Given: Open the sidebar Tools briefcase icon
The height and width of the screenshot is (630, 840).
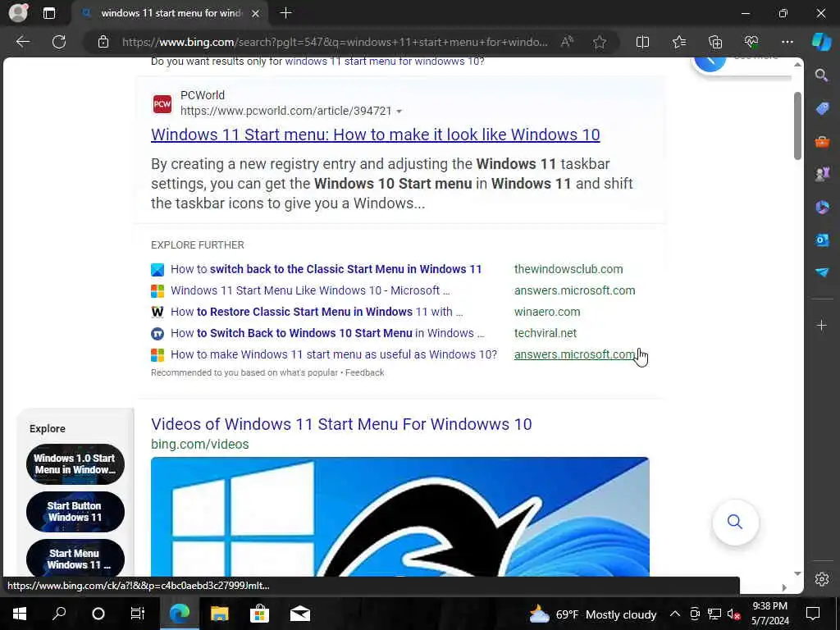Looking at the screenshot, I should tap(822, 141).
